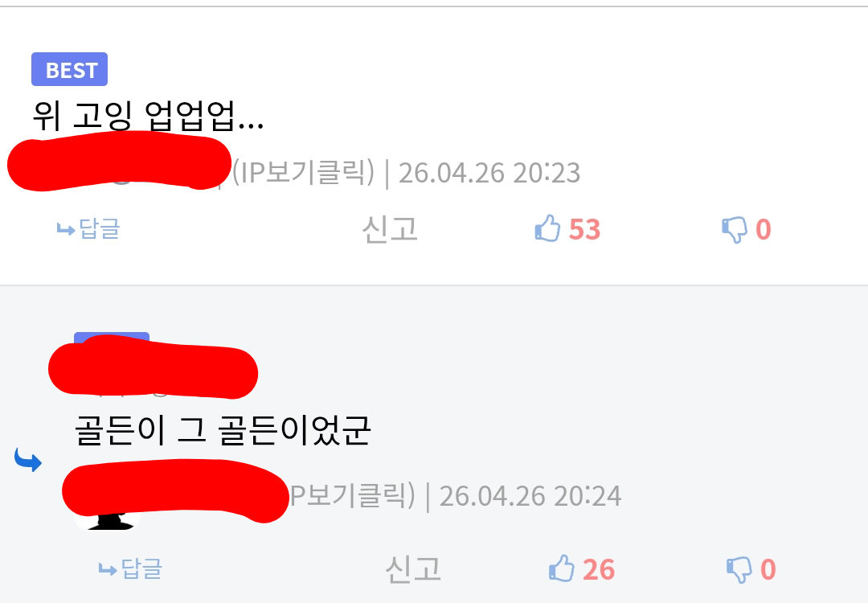The height and width of the screenshot is (603, 868).
Task: Click the blue curved reply arrow icon
Action: 28,460
